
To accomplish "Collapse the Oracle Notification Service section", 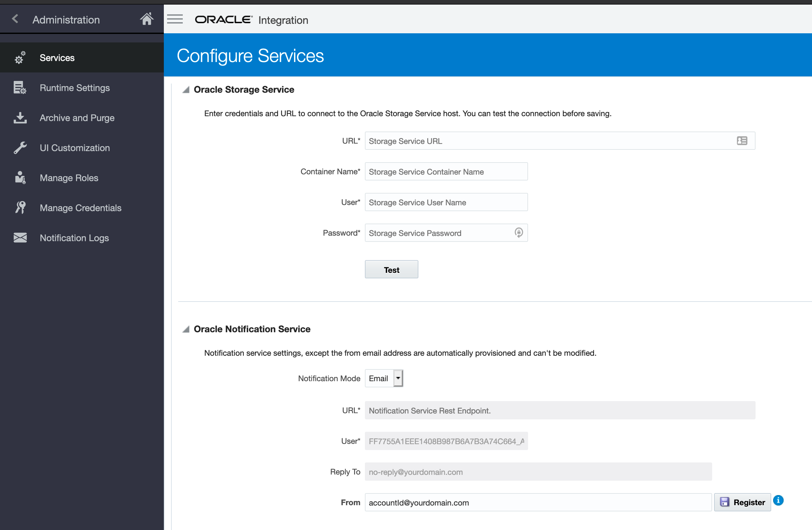I will pyautogui.click(x=186, y=330).
